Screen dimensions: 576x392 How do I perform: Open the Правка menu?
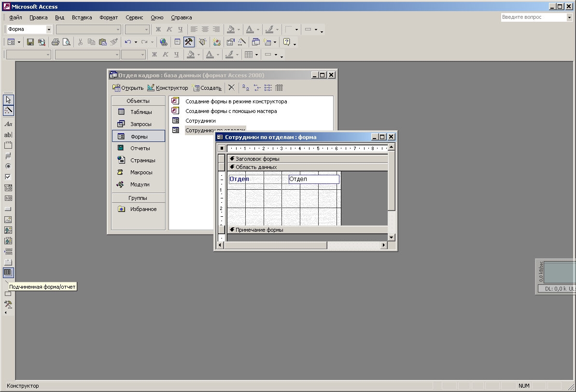[39, 17]
